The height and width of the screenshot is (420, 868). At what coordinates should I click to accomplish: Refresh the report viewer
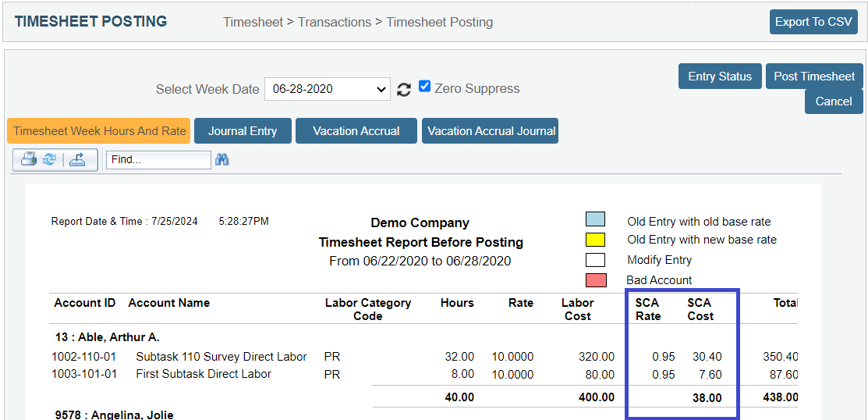tap(49, 159)
